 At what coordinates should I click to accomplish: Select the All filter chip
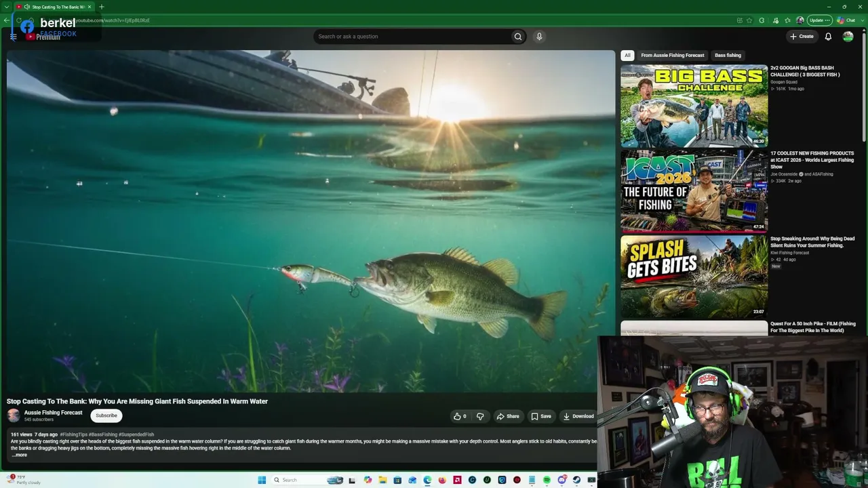627,55
